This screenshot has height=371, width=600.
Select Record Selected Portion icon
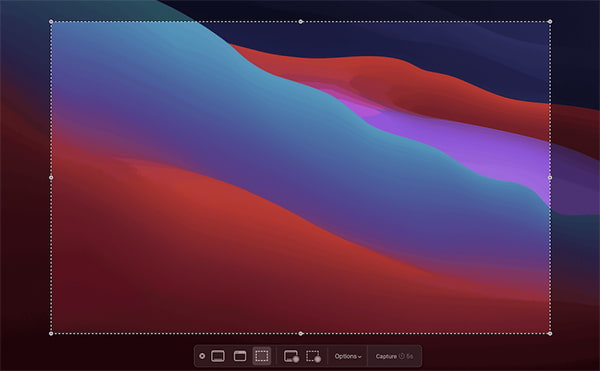click(x=313, y=356)
